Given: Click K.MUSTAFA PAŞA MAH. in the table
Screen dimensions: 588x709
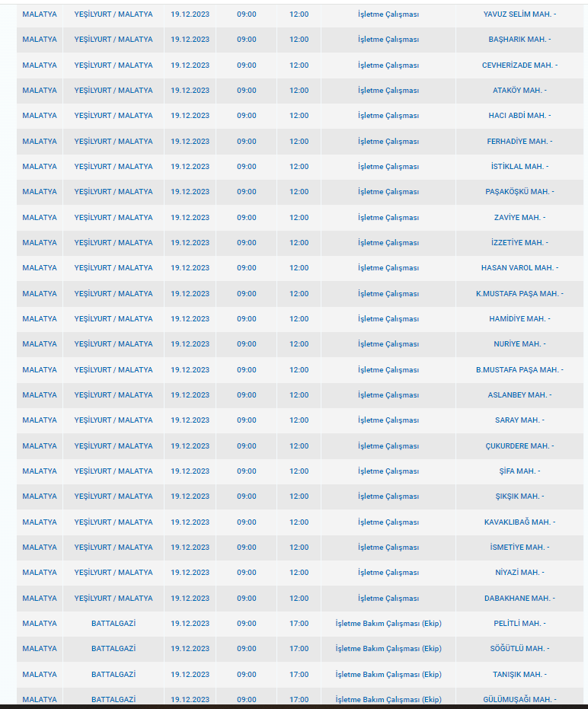Looking at the screenshot, I should (x=519, y=294).
